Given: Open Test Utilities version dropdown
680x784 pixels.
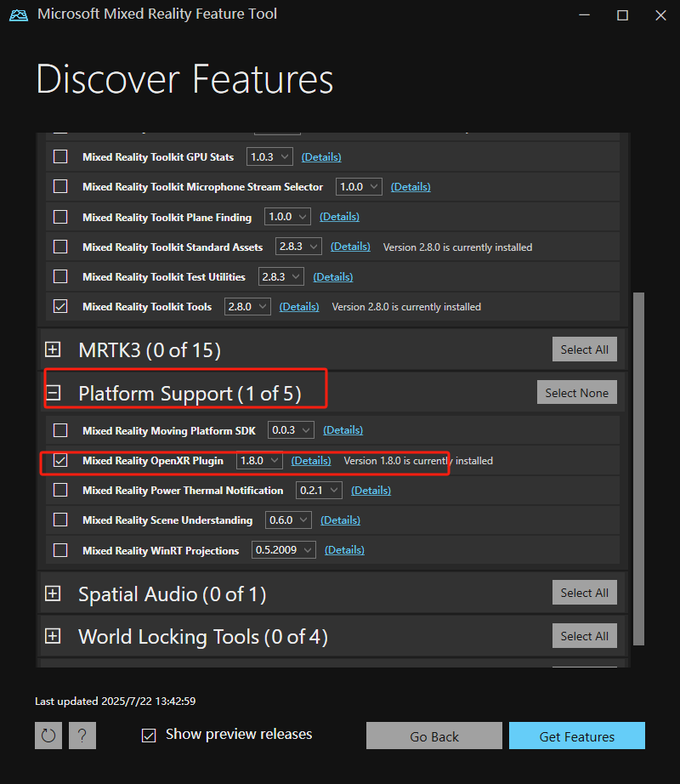Looking at the screenshot, I should pos(281,276).
